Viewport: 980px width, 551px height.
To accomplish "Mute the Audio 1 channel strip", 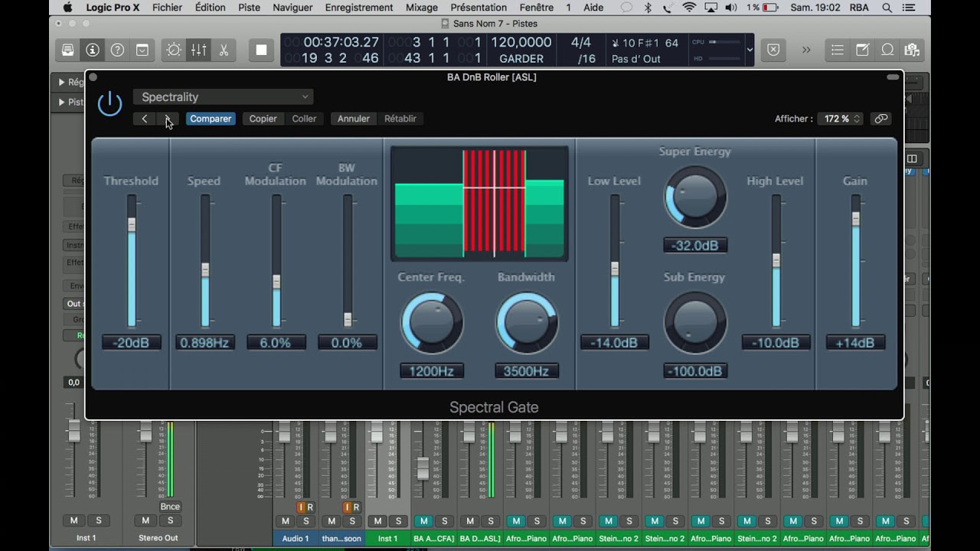I will point(286,521).
